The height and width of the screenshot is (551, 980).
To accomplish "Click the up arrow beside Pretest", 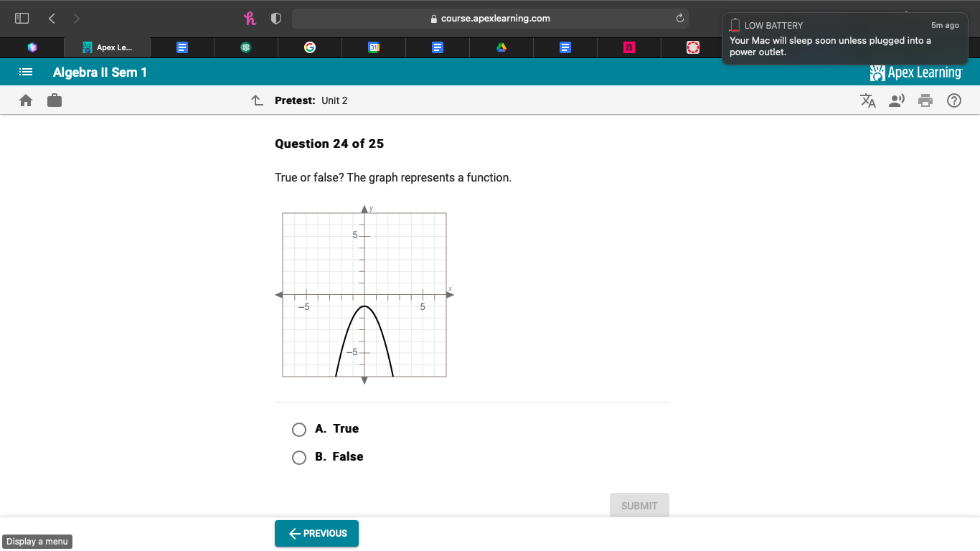I will [x=258, y=100].
